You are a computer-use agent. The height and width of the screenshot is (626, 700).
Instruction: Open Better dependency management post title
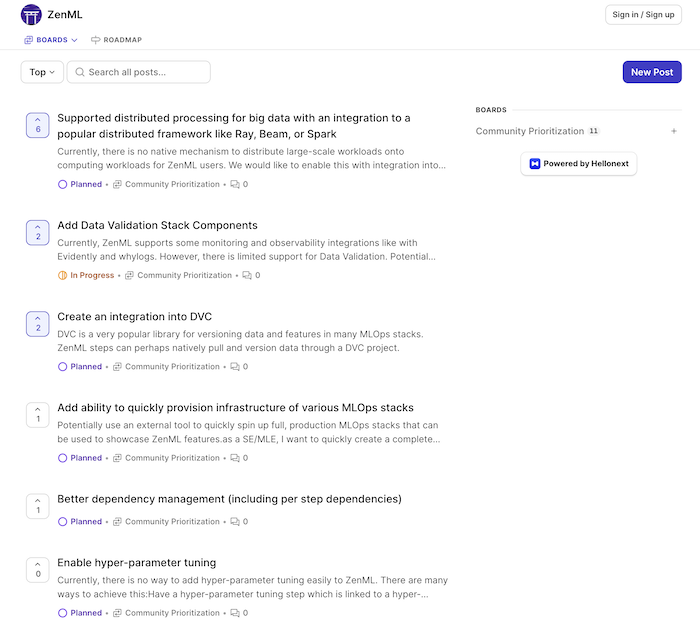(229, 499)
